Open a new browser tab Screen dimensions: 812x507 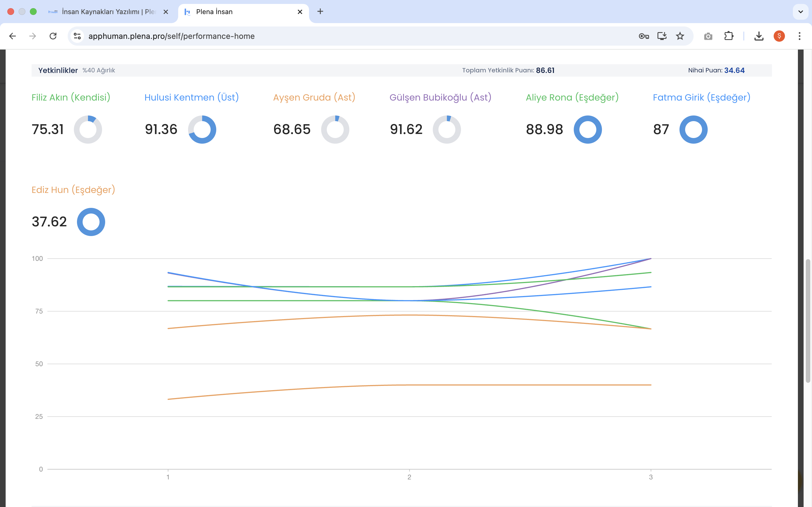coord(320,12)
